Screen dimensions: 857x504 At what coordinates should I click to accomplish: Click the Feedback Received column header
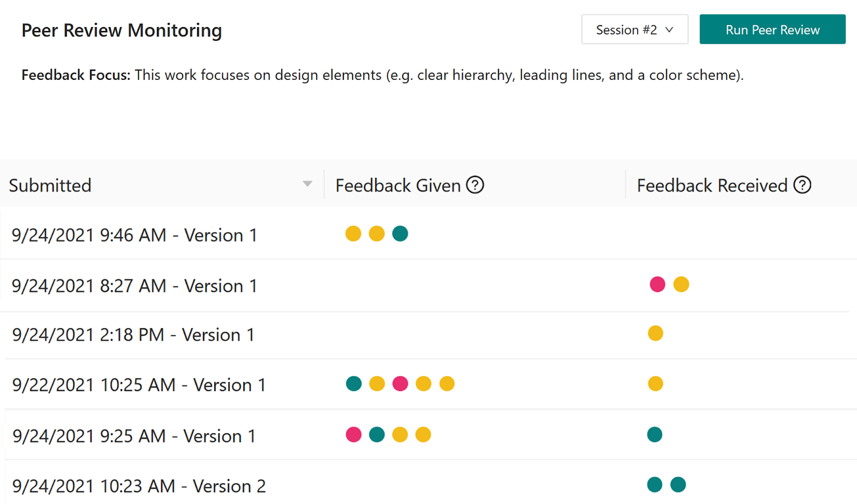tap(712, 185)
